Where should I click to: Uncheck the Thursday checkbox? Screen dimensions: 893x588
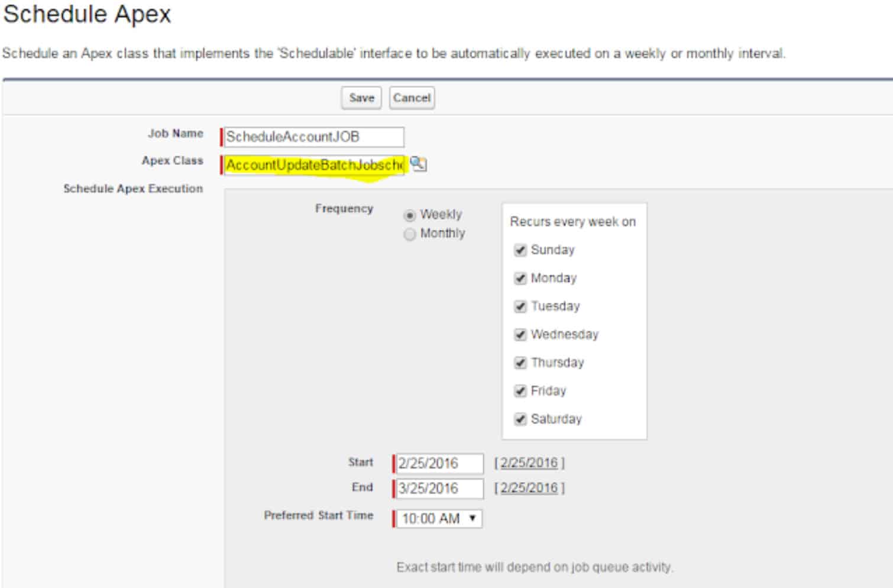(520, 362)
